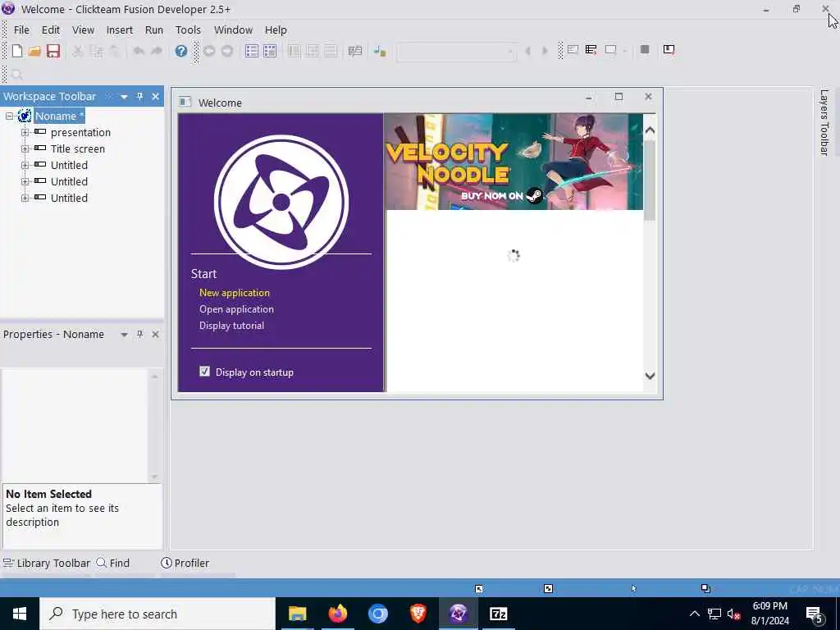
Task: Open the Edit menu
Action: [51, 30]
